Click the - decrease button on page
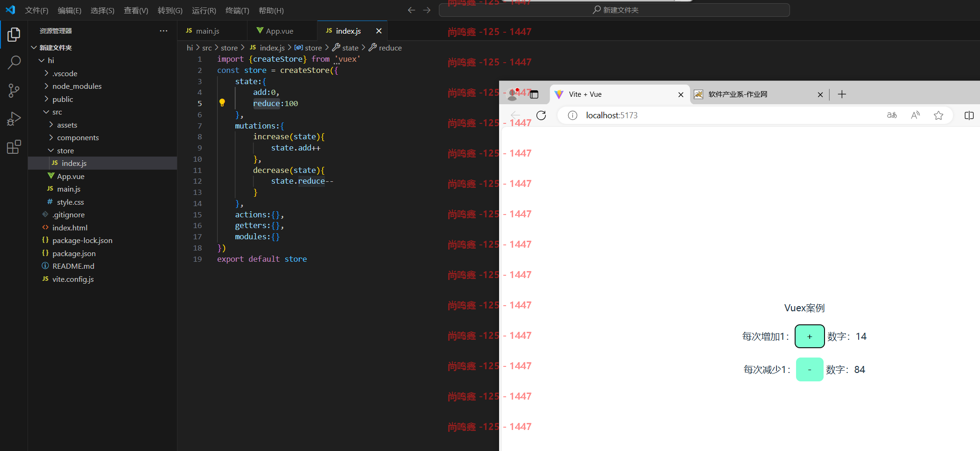 (x=810, y=370)
